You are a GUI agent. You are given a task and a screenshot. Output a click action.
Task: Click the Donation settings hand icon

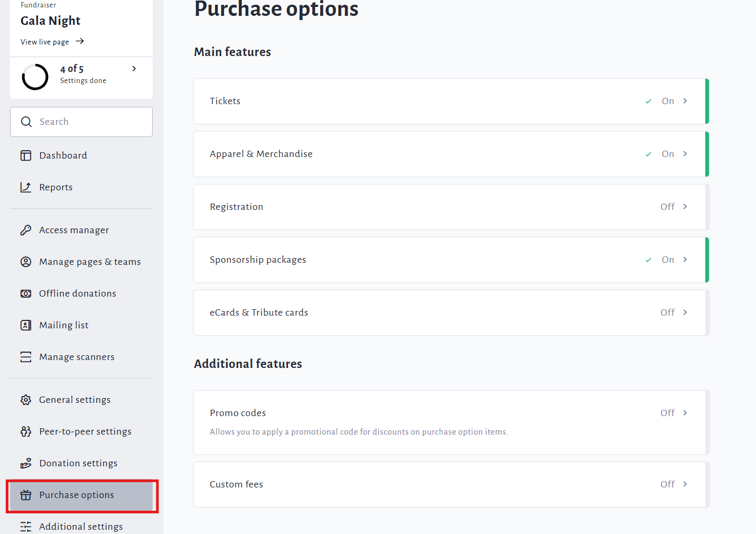[26, 463]
